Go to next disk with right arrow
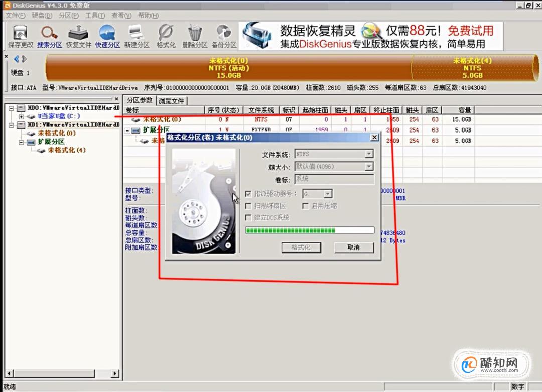The height and width of the screenshot is (392, 542). click(x=24, y=59)
